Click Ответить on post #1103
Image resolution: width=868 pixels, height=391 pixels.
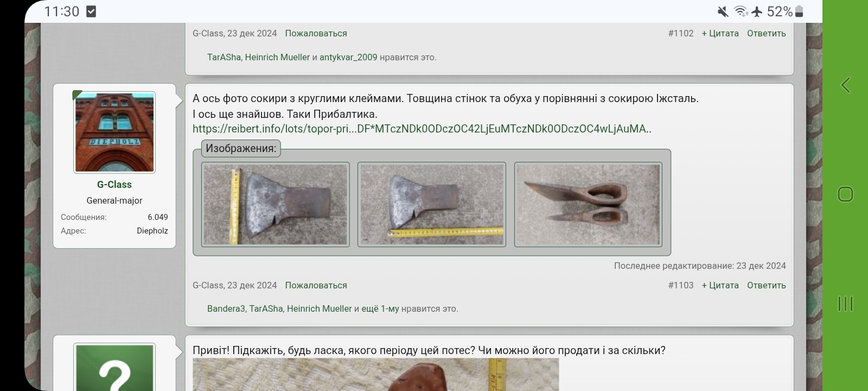(x=766, y=285)
